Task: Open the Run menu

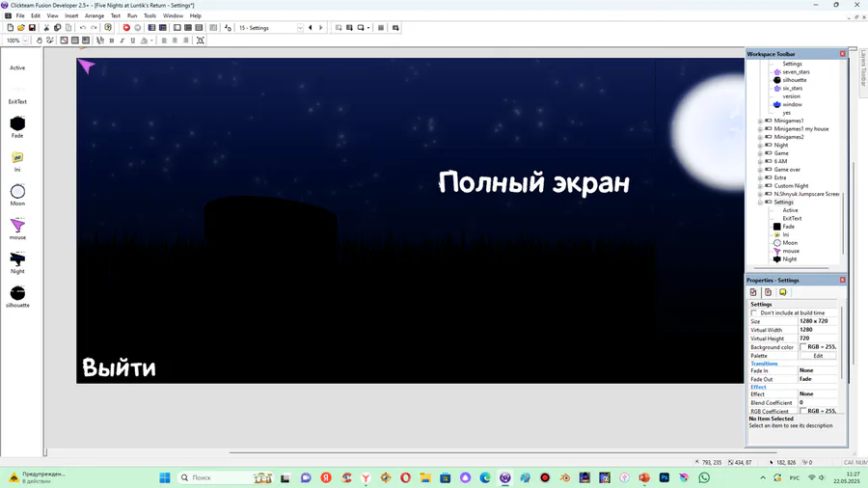Action: pos(132,16)
